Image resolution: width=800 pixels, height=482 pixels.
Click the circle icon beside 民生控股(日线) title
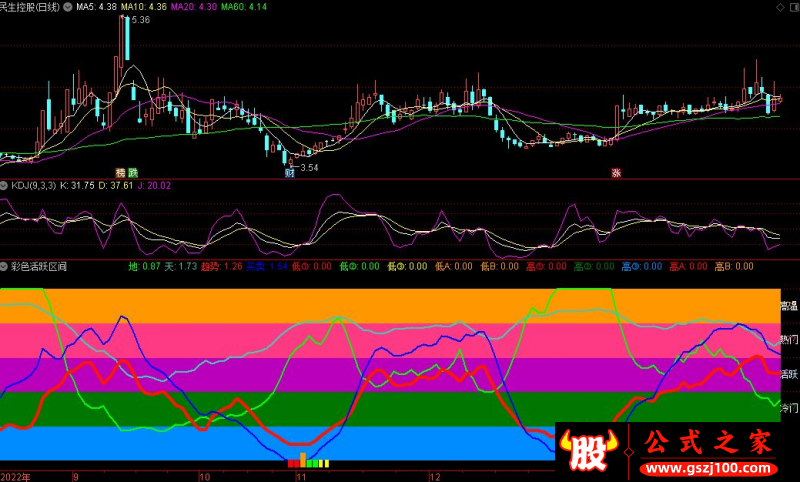click(67, 7)
